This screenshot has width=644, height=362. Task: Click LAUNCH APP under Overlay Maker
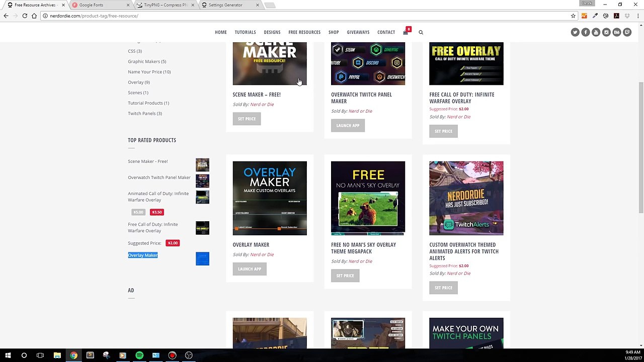click(250, 269)
